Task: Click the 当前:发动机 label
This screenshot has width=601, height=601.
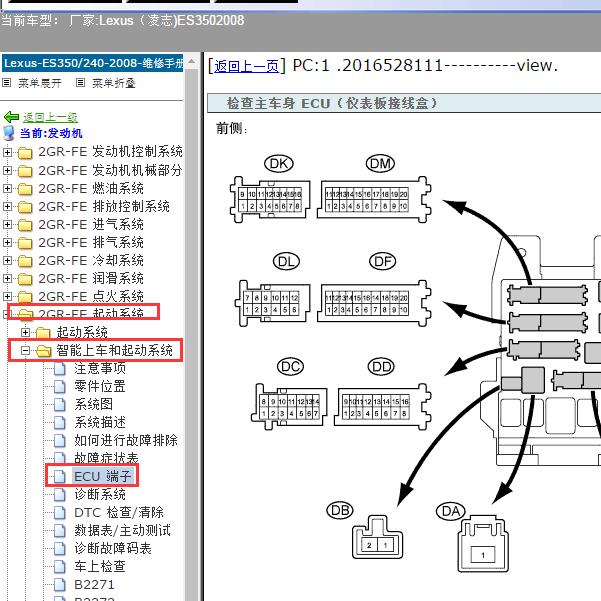Action: click(x=51, y=133)
